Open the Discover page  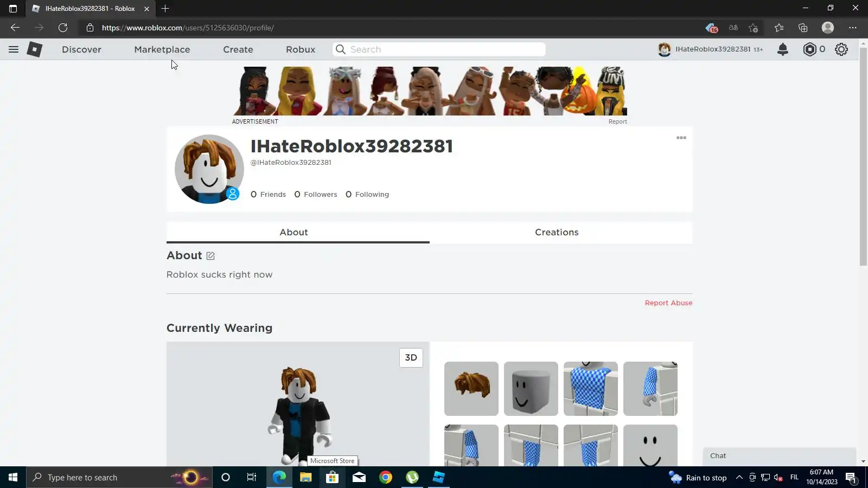(81, 49)
